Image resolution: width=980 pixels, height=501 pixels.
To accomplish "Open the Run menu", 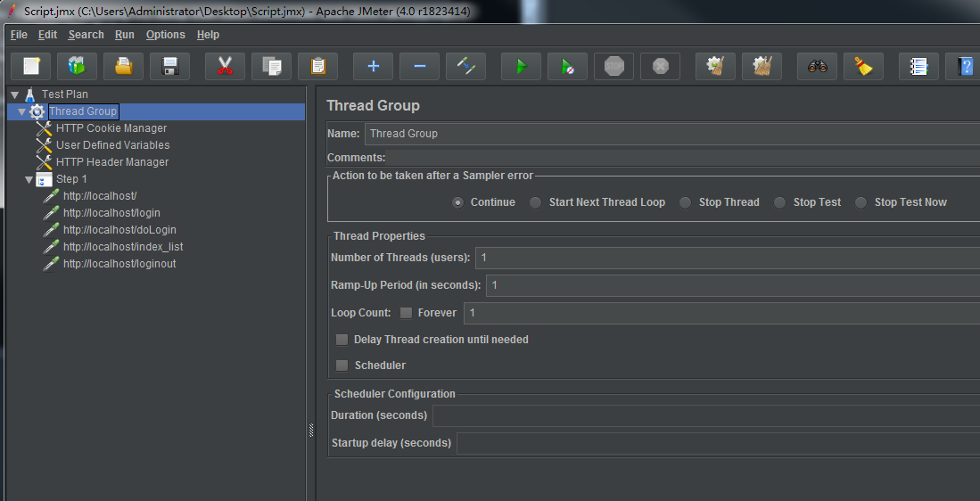I will 124,35.
